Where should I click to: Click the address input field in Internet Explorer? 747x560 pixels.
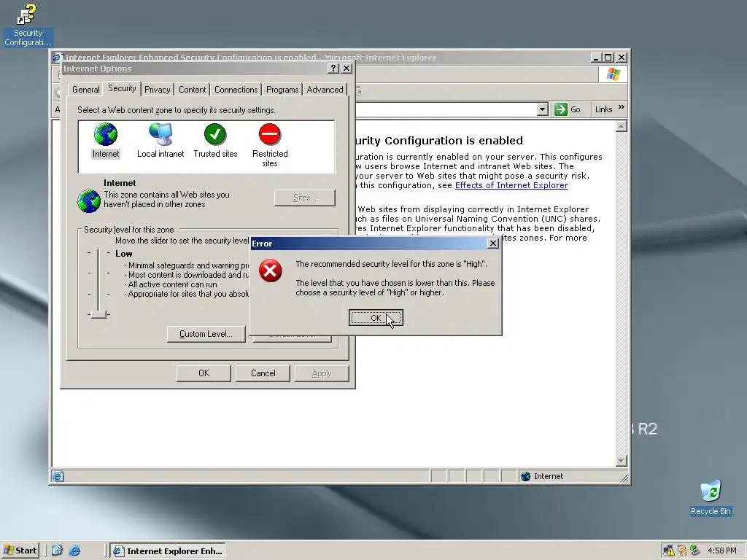[x=446, y=109]
